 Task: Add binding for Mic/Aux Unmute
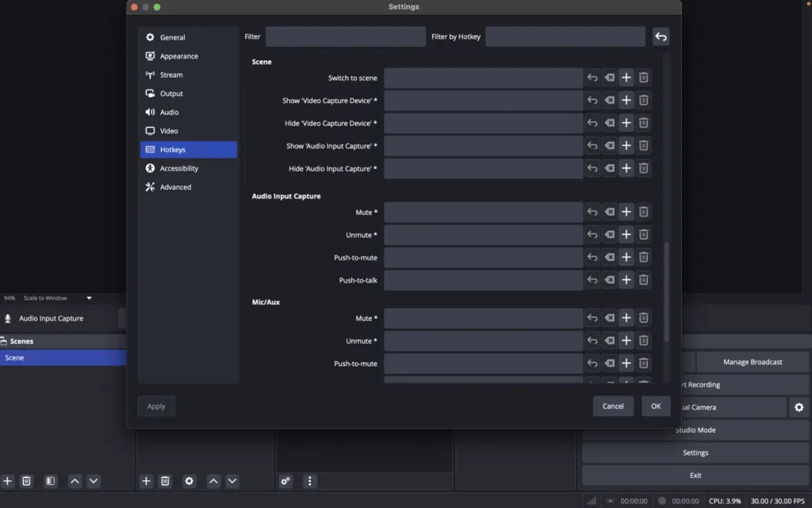(x=626, y=341)
